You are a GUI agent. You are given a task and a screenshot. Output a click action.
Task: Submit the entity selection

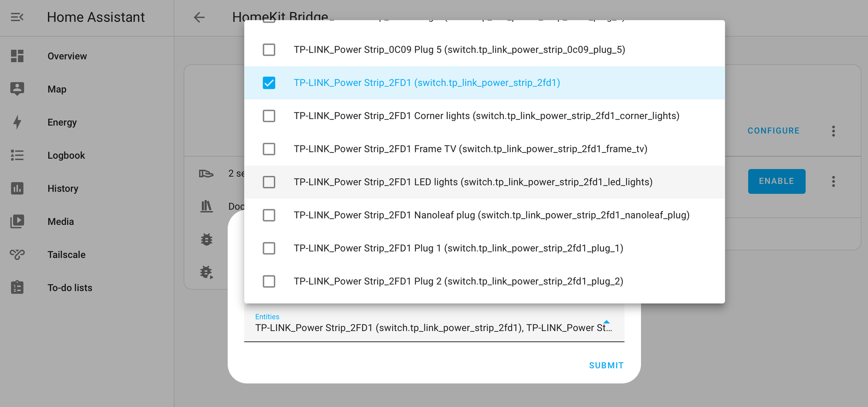[x=606, y=366]
